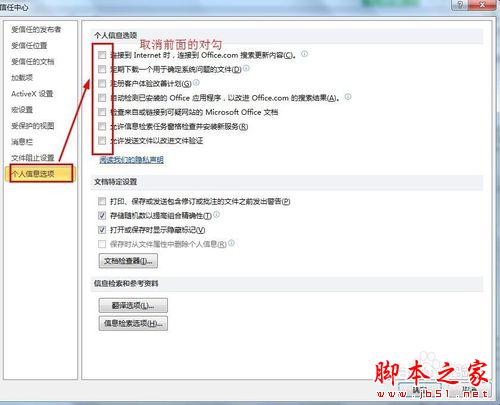Open 消息栏 category
The image size is (500, 405).
pos(22,142)
